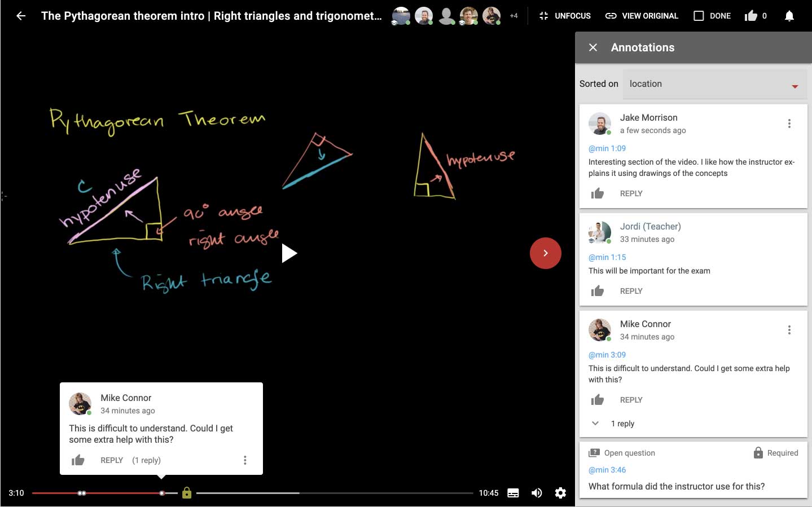
Task: Open three-dot menu in Mike Connor popup
Action: (x=245, y=460)
